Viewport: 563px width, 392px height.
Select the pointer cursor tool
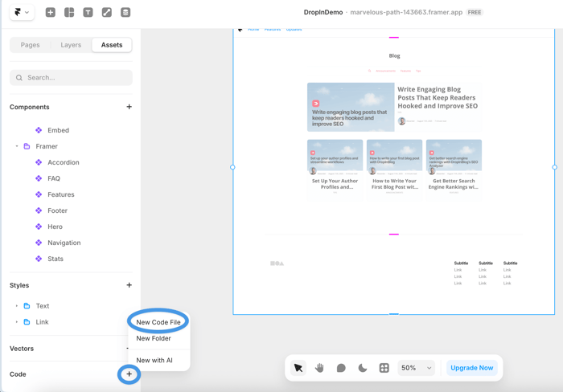pyautogui.click(x=298, y=368)
